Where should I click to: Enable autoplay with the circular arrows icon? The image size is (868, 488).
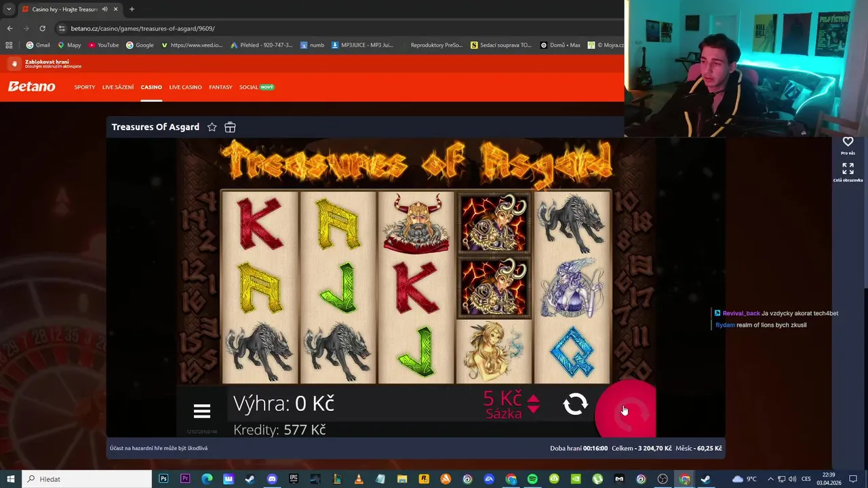click(x=576, y=405)
